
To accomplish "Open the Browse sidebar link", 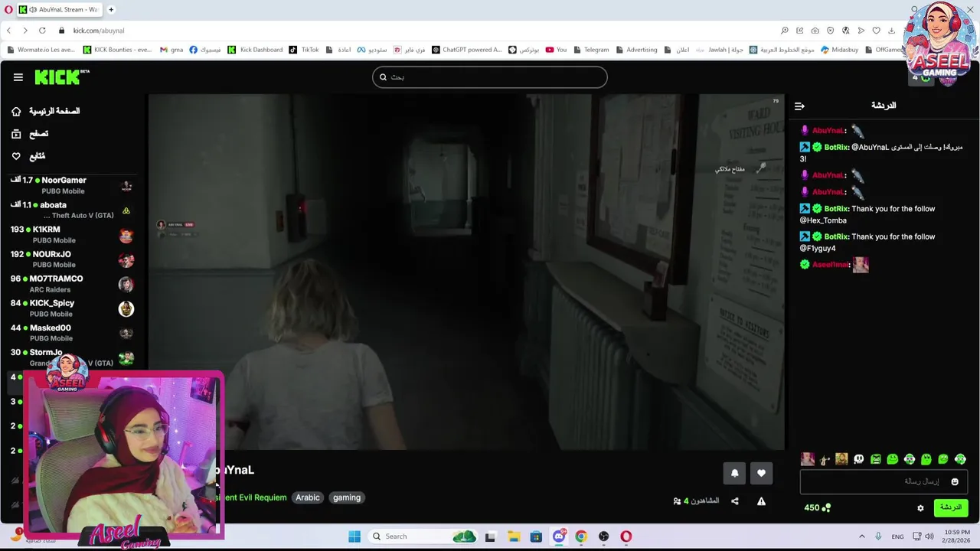I will pos(30,134).
